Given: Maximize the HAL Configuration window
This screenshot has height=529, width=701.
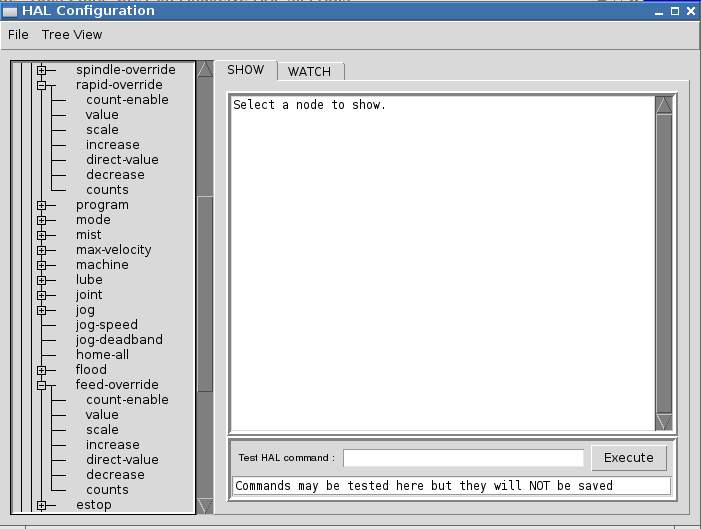Looking at the screenshot, I should click(675, 12).
